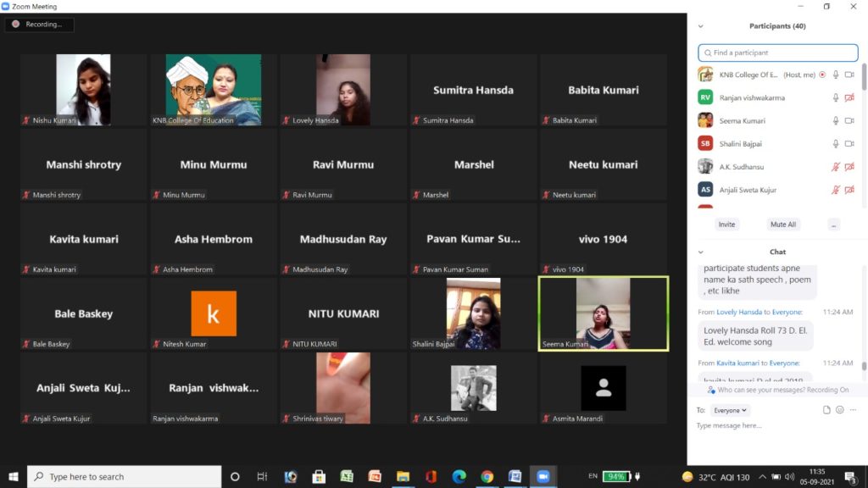Toggle host KNB College microphone icon
The image size is (868, 488).
[x=836, y=75]
